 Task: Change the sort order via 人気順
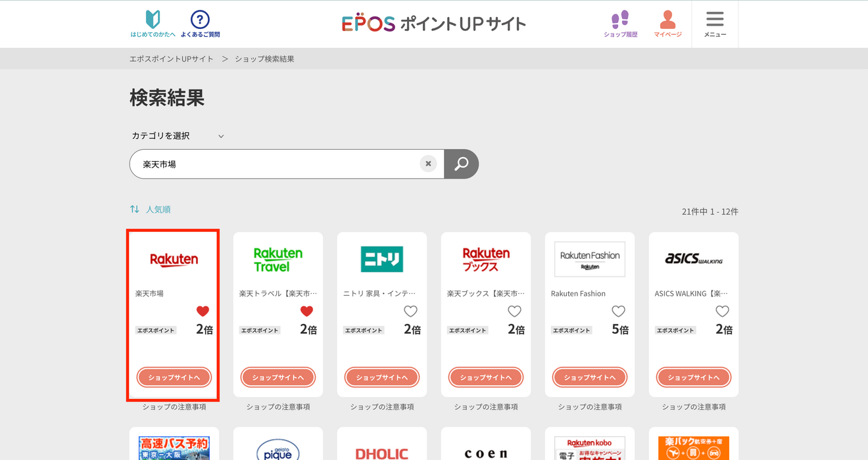click(151, 210)
